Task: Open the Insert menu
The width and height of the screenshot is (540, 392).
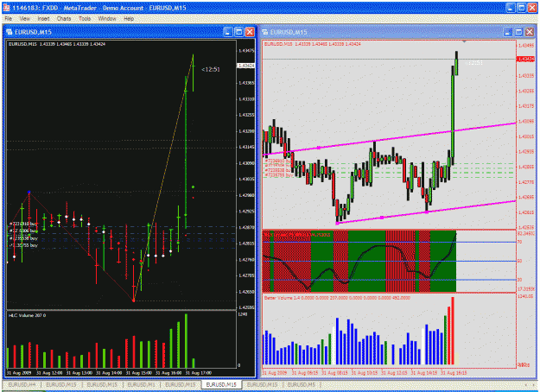Action: (43, 19)
